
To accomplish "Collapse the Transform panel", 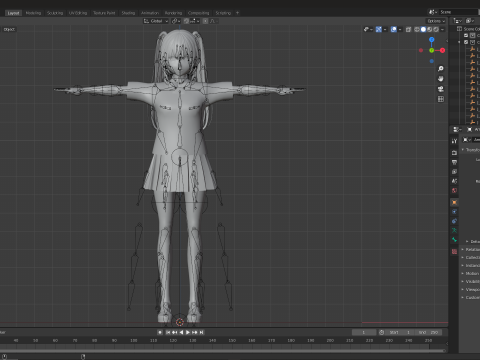I will 471,150.
